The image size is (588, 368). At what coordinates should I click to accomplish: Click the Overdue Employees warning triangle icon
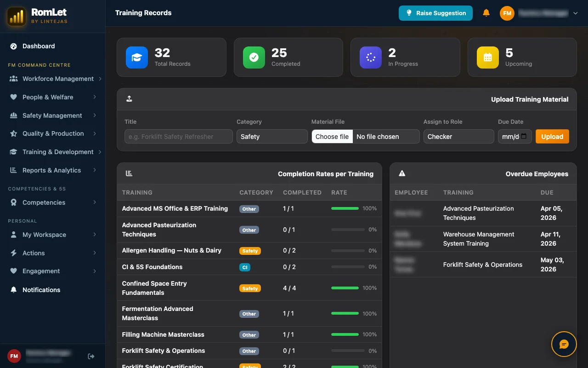point(402,173)
